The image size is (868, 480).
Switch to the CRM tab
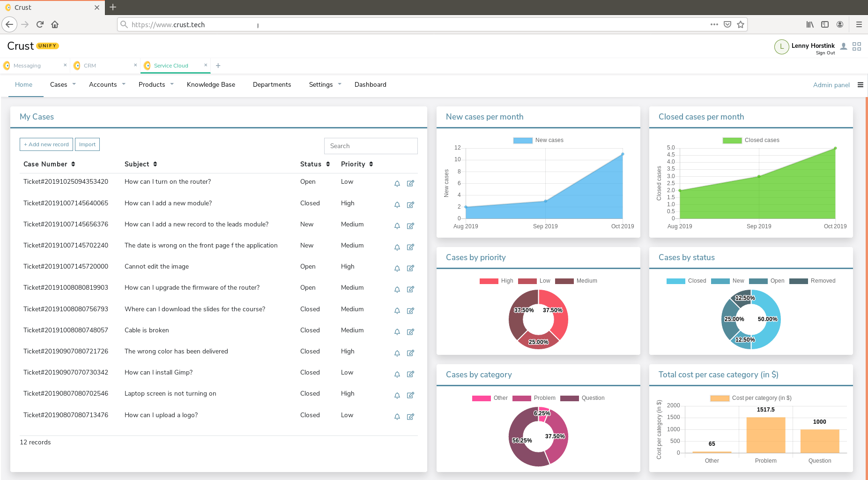(x=90, y=66)
